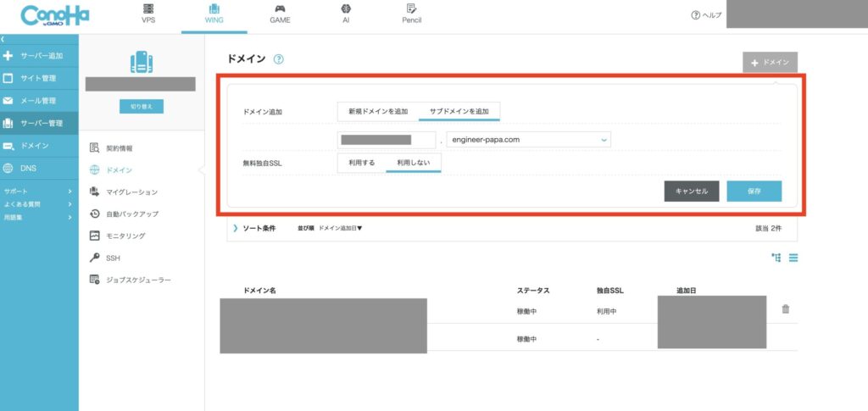
Task: Switch to tree view icon above domain list
Action: [x=776, y=258]
